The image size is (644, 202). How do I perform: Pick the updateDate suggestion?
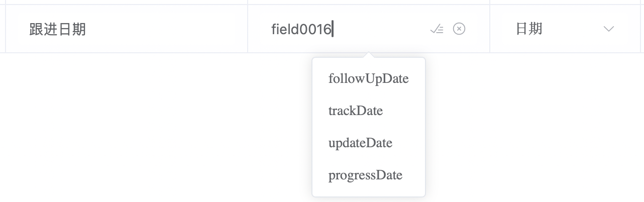tap(360, 143)
